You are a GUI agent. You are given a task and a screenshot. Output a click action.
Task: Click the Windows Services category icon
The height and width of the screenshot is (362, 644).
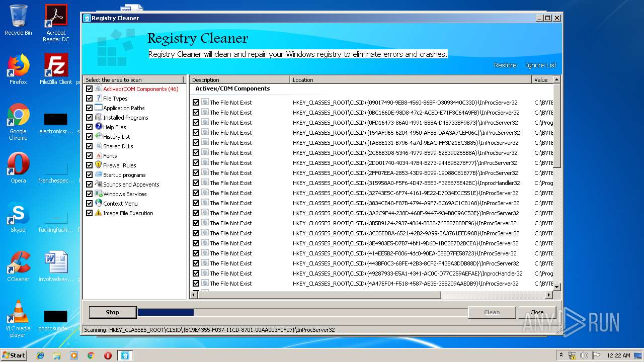tap(99, 194)
